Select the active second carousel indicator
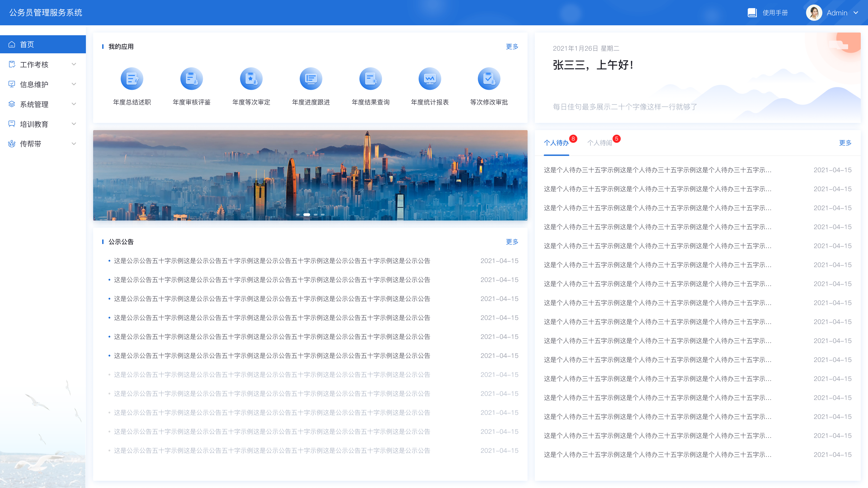This screenshot has height=488, width=868. [307, 214]
